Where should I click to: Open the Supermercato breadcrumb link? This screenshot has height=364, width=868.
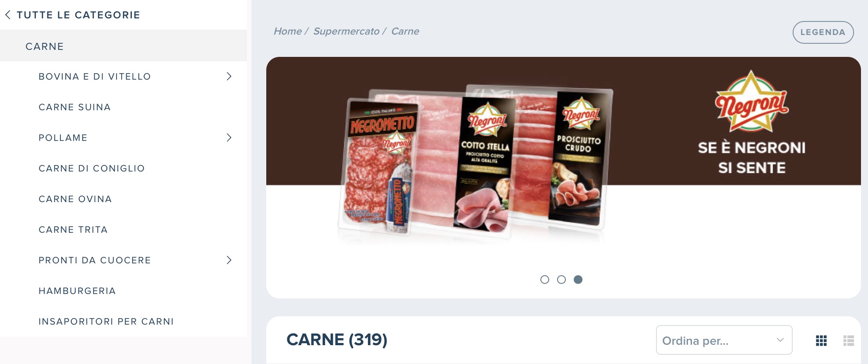click(x=346, y=31)
